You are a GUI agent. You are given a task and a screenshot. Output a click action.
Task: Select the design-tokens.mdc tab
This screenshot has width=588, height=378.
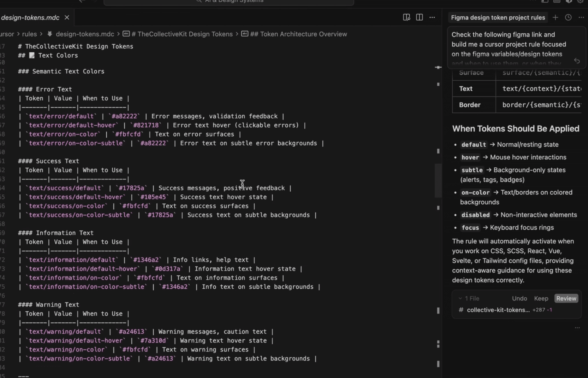37,17
